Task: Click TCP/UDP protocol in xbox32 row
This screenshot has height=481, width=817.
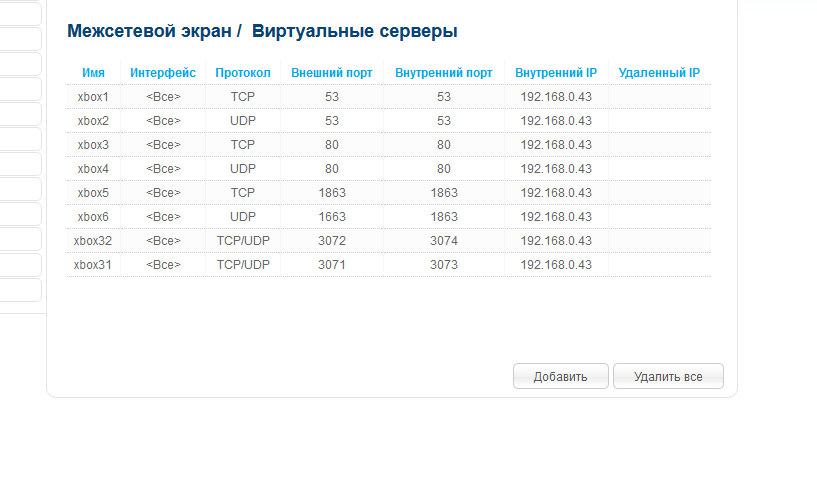Action: 243,241
